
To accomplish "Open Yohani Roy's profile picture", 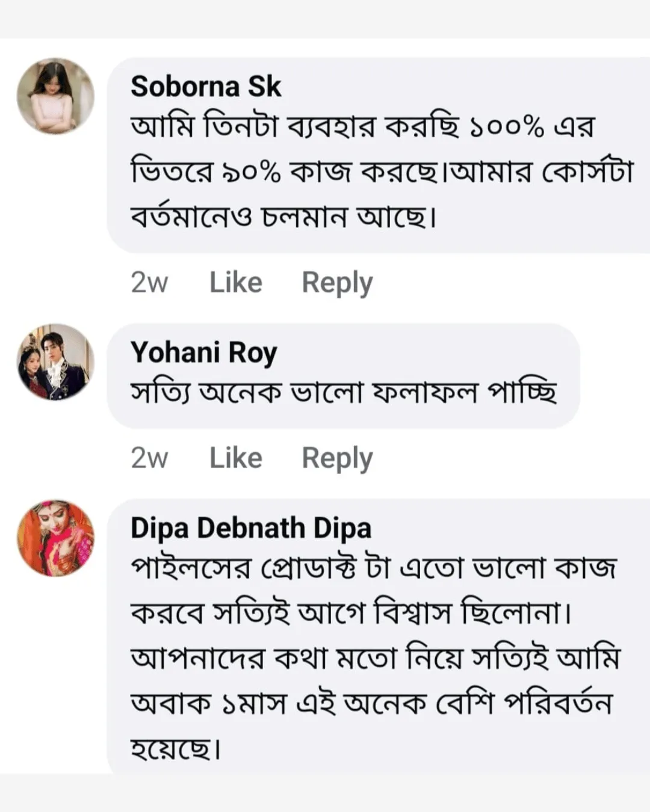I will (x=55, y=362).
